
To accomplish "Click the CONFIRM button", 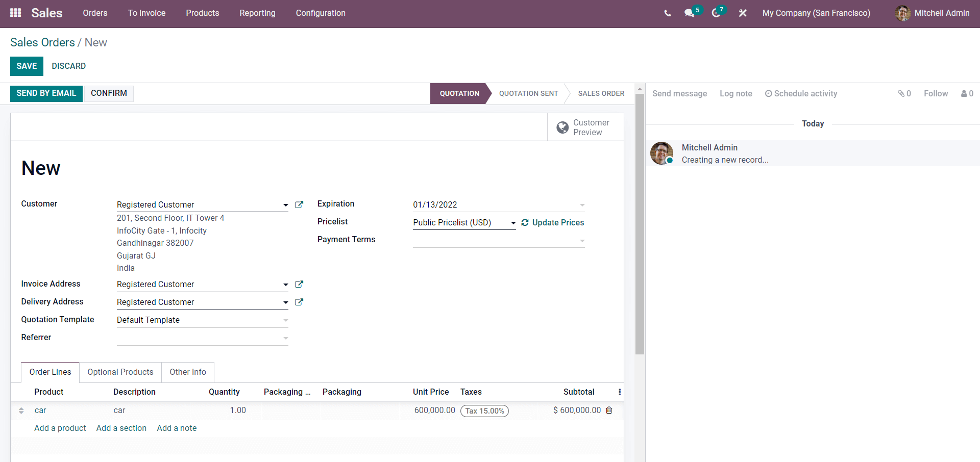I will (x=109, y=93).
